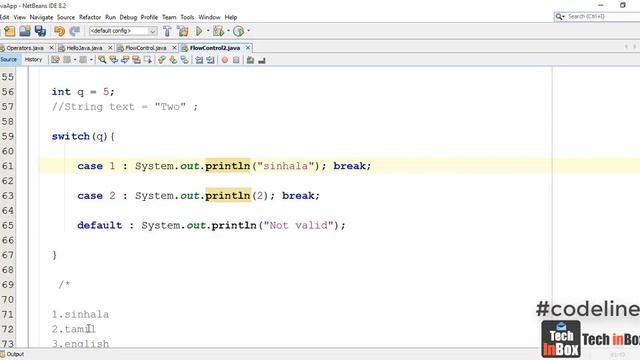Switch to FlowControl.java tab
The width and height of the screenshot is (640, 360).
coord(146,48)
